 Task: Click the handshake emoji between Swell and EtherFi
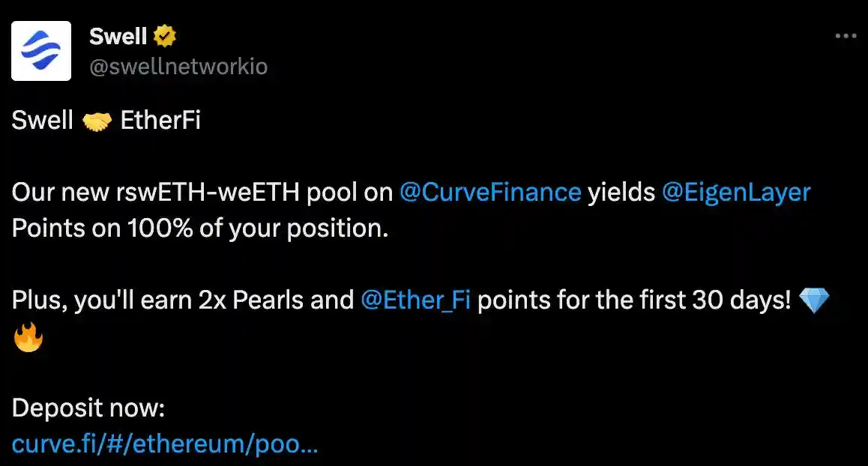[97, 121]
